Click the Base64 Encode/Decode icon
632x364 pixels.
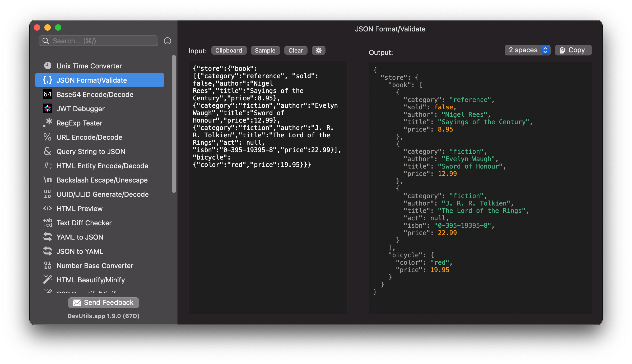point(47,95)
